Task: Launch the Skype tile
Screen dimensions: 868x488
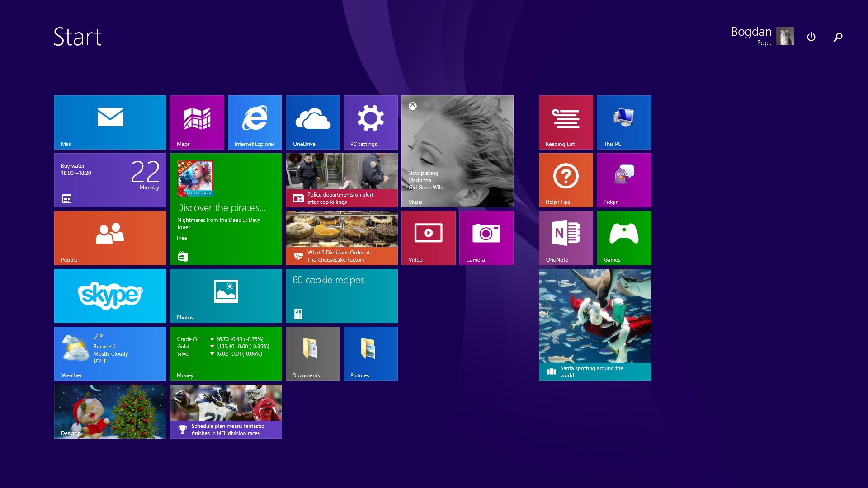Action: (110, 296)
